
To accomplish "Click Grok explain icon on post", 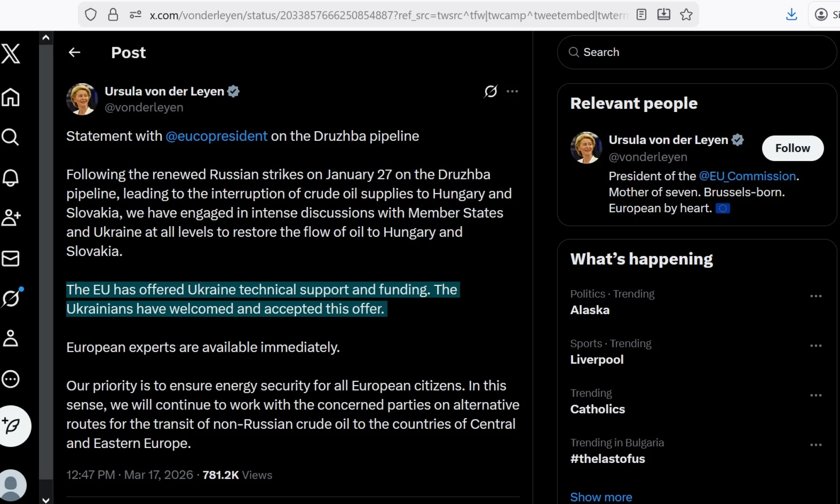I will point(490,91).
